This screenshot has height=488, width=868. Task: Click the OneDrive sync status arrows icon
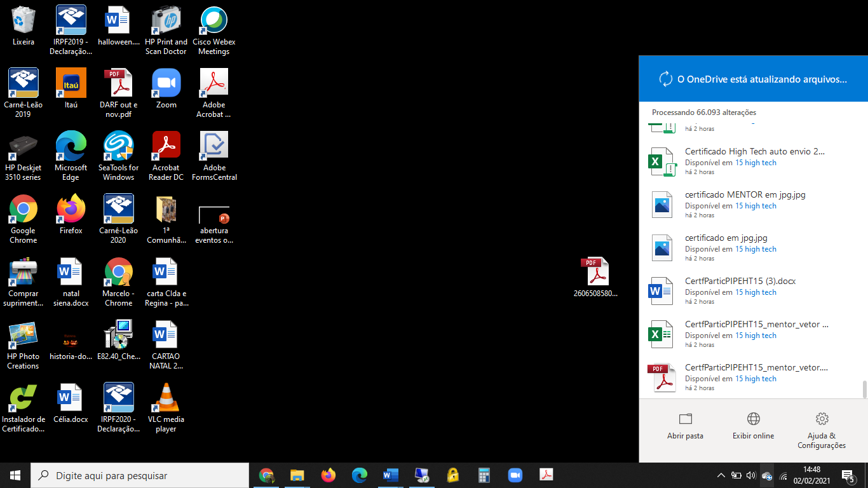coord(665,79)
